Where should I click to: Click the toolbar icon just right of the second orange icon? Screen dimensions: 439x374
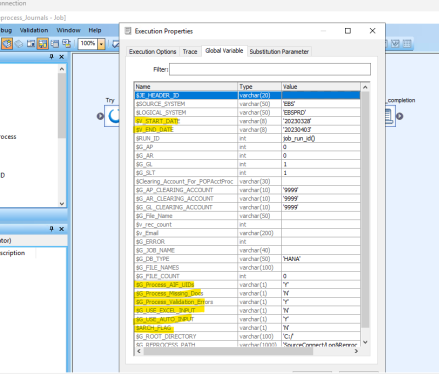[55, 44]
